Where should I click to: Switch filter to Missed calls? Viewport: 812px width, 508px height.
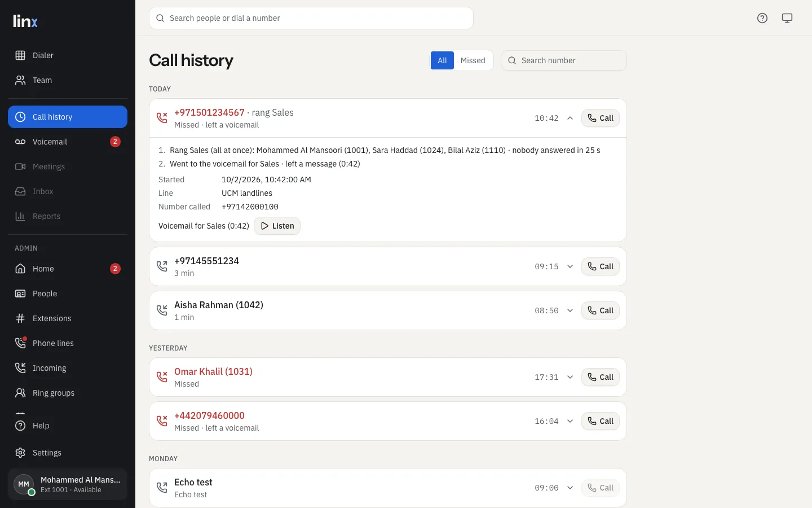click(473, 60)
